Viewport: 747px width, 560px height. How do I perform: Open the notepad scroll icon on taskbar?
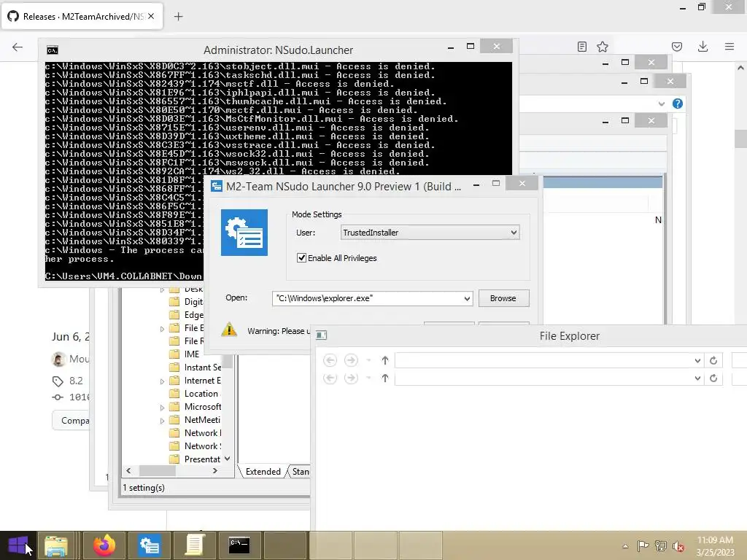tap(194, 545)
